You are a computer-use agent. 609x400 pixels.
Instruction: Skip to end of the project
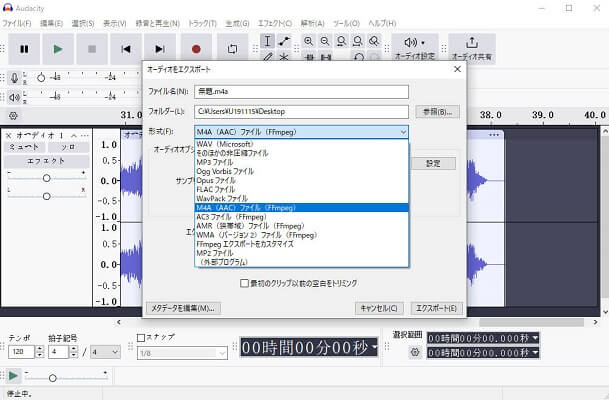pos(160,49)
